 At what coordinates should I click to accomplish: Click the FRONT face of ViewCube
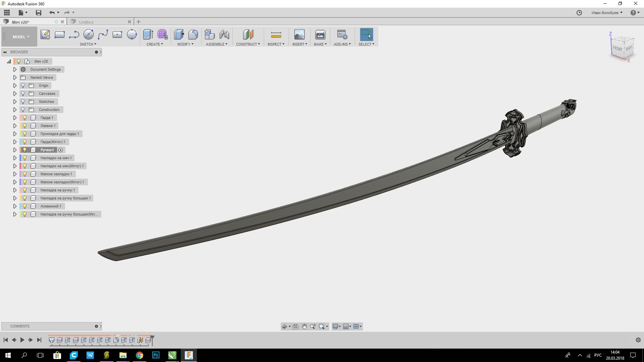617,49
